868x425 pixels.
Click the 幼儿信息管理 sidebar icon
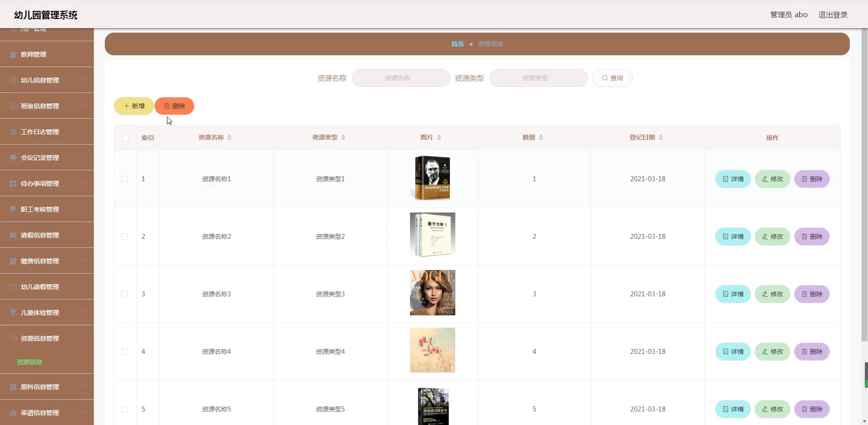tap(13, 80)
